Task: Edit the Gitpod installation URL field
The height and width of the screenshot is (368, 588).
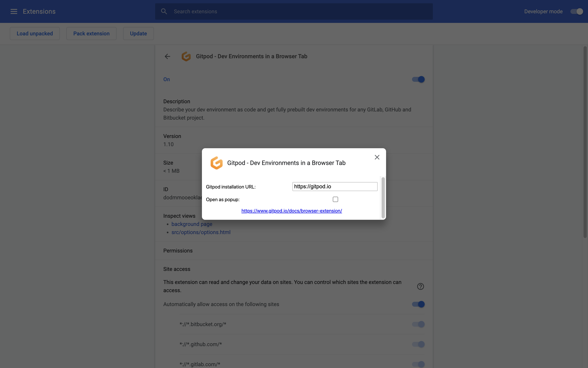Action: pyautogui.click(x=335, y=187)
